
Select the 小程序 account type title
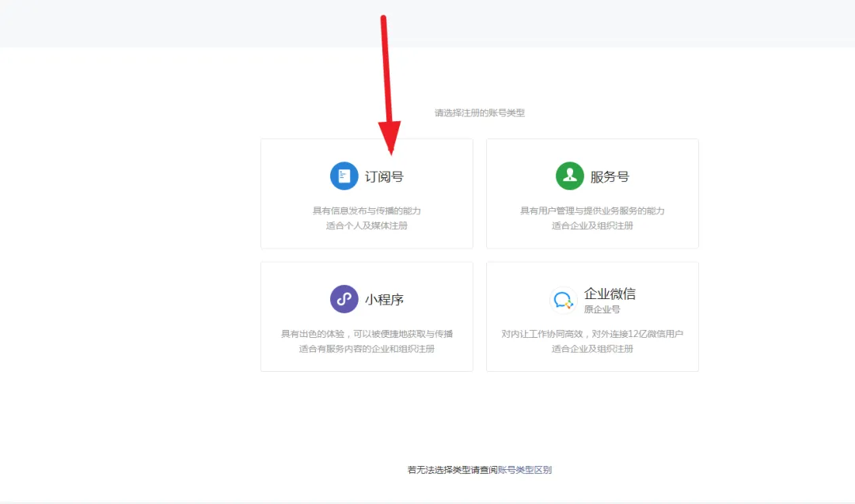[385, 300]
